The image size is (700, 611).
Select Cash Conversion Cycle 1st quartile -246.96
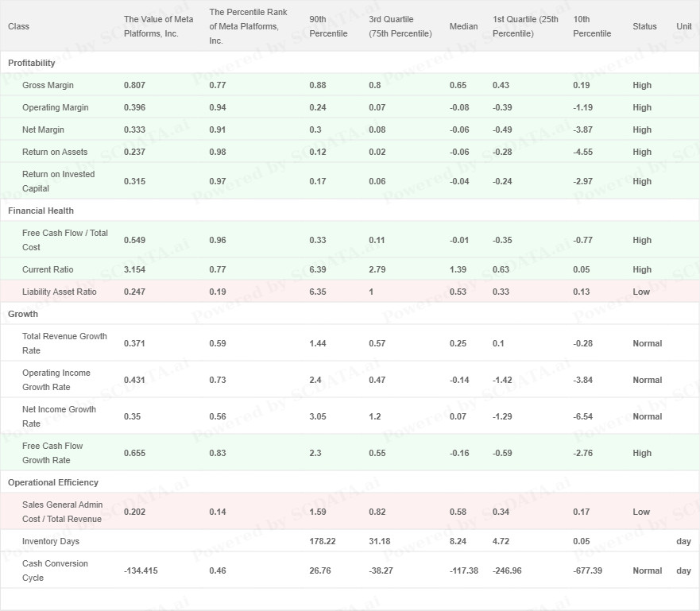coord(507,570)
